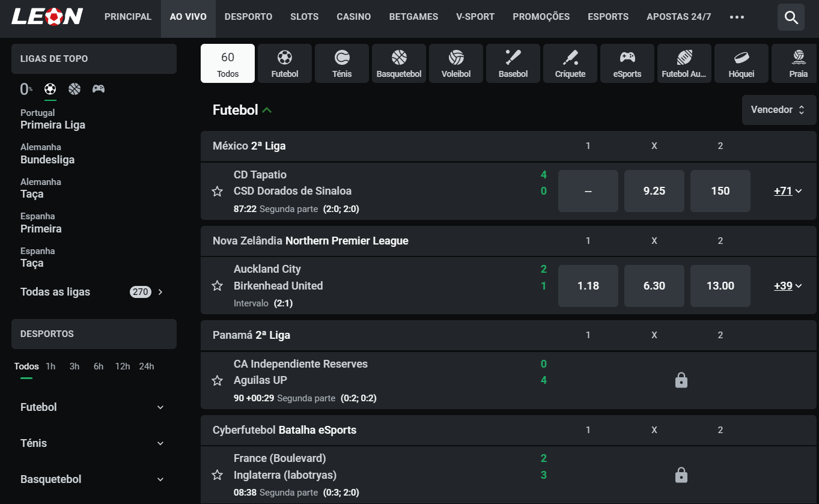Favorite the France (Boulevard) match star
Image resolution: width=819 pixels, height=504 pixels.
218,475
